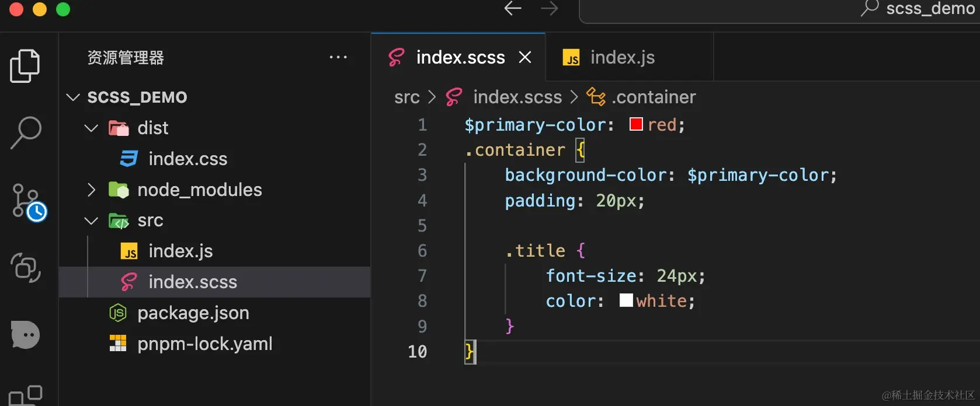The height and width of the screenshot is (406, 980).
Task: Click line number 10 in the gutter
Action: click(x=417, y=352)
